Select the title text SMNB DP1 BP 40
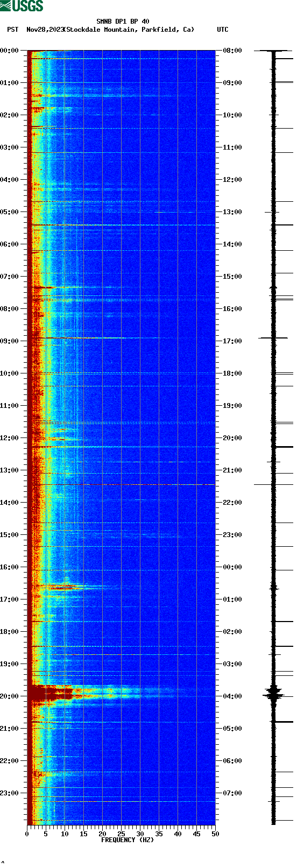297x868 pixels. (x=123, y=22)
